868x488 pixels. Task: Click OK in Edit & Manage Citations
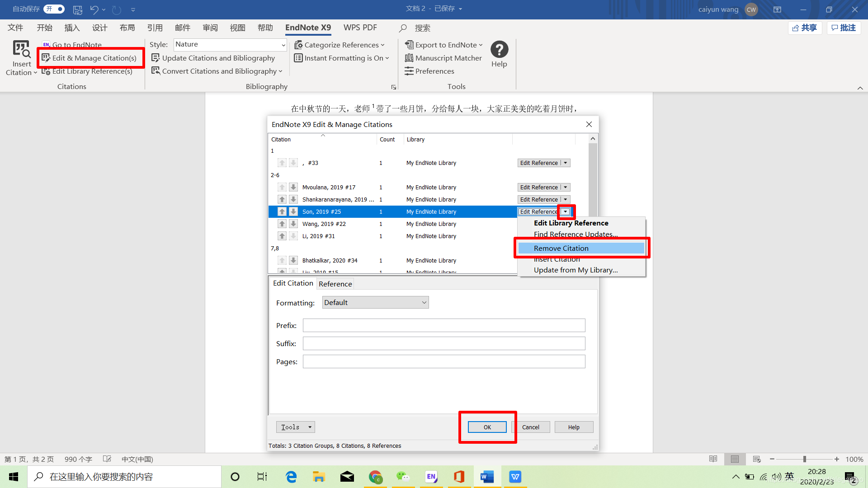pos(487,427)
